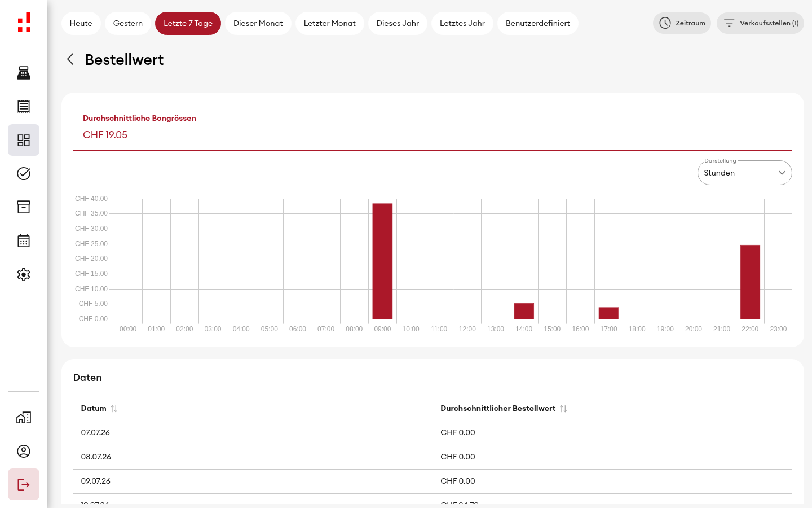This screenshot has width=812, height=508.
Task: Expand the Darstellung Stunden dropdown
Action: point(744,173)
